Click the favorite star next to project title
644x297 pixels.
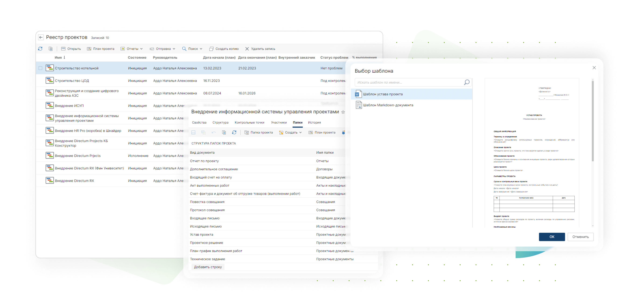tap(343, 112)
